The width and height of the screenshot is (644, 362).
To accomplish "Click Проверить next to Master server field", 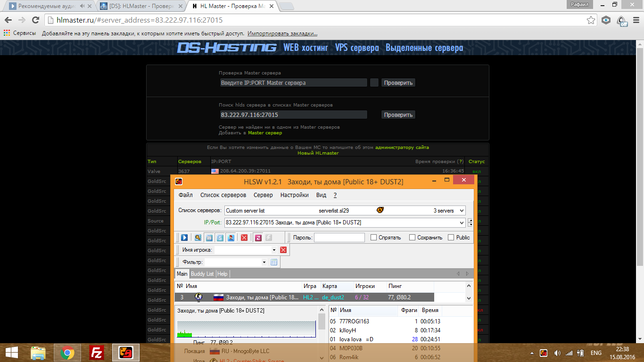I will point(398,82).
